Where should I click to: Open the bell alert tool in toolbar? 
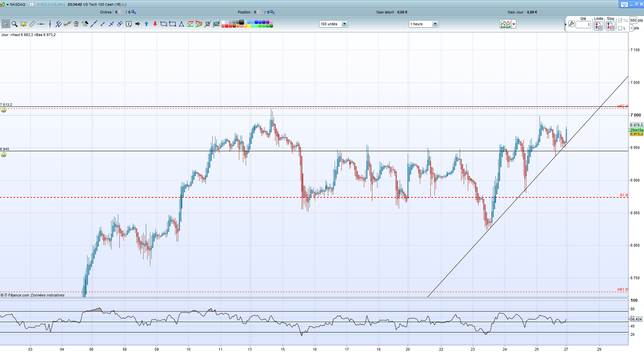coord(23,24)
